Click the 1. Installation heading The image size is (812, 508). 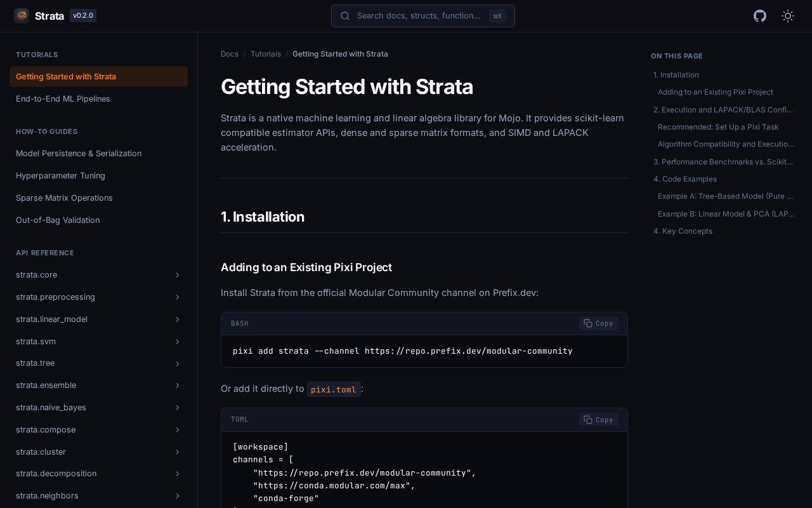[263, 217]
